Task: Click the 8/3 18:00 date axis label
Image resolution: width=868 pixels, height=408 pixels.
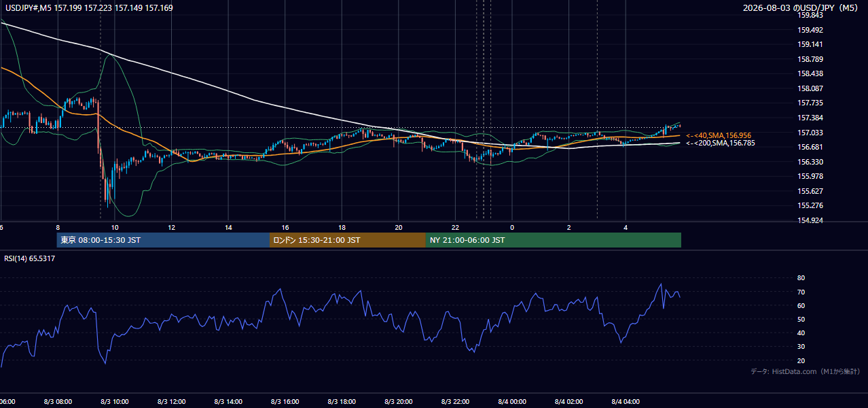Action: [342, 402]
